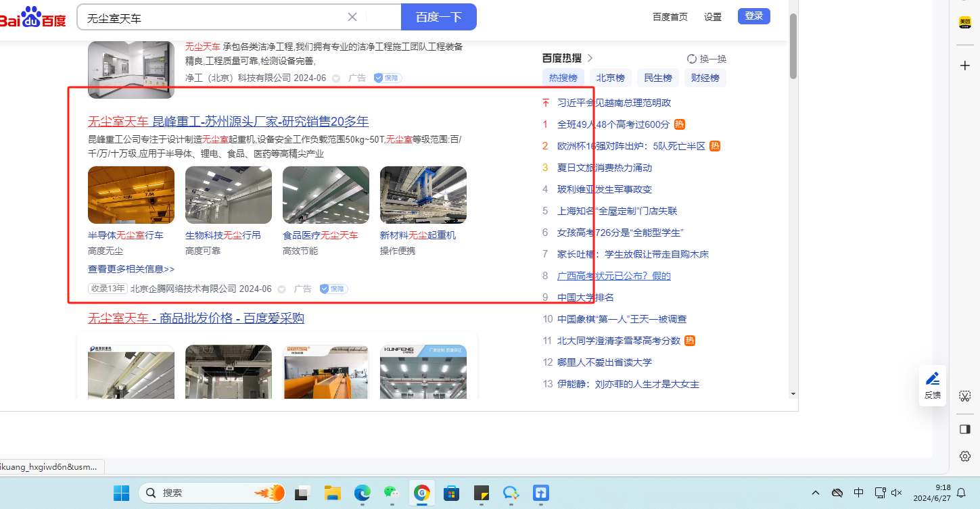Image resolution: width=980 pixels, height=509 pixels.
Task: Open hot search 伊能静：刘亦菲的人生才是大女主
Action: click(628, 384)
